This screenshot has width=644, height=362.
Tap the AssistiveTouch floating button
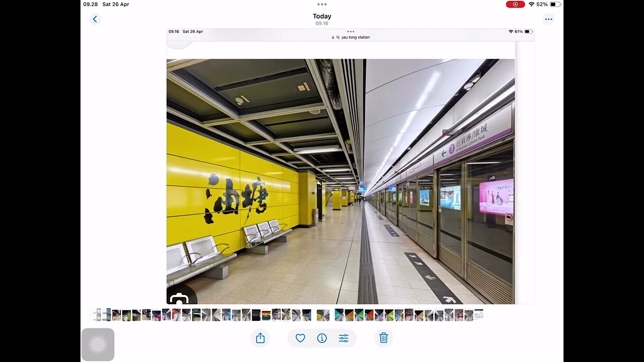98,344
